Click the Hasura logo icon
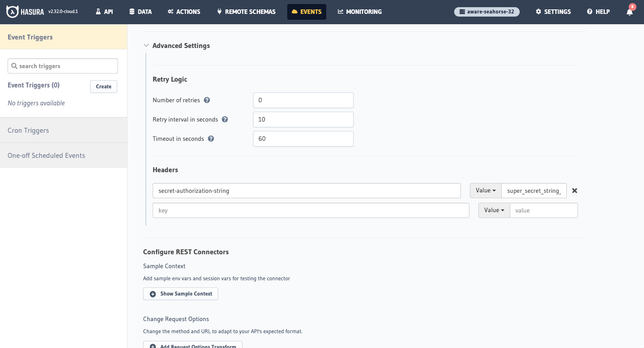The image size is (644, 348). click(12, 12)
